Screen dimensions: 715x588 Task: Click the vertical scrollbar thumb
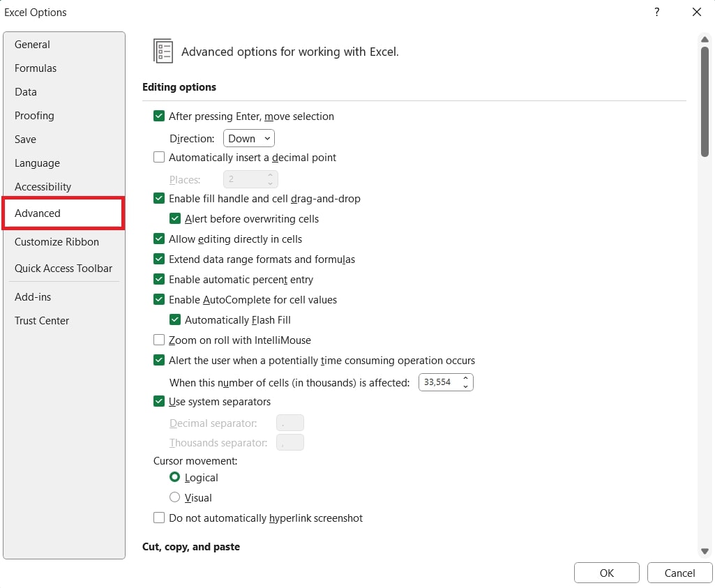point(705,102)
